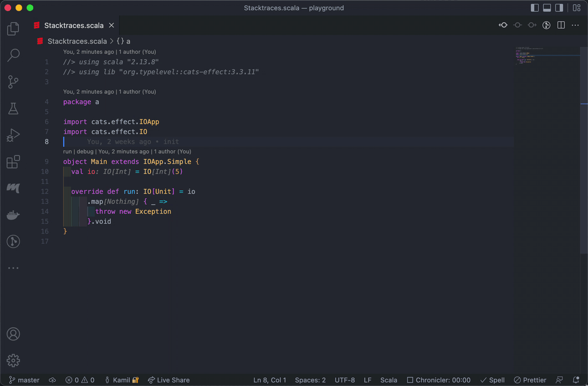Click 'cats.effect.IOApp' import line
The height and width of the screenshot is (386, 588).
tap(111, 122)
